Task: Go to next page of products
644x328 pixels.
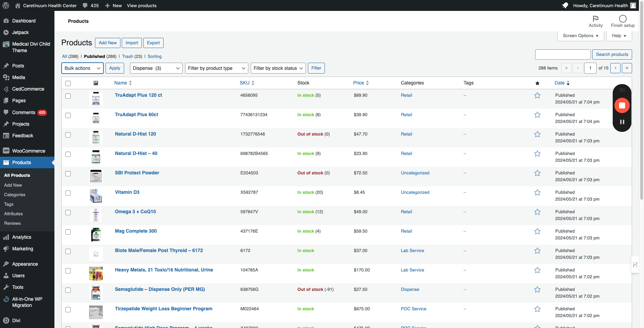Action: (x=615, y=68)
